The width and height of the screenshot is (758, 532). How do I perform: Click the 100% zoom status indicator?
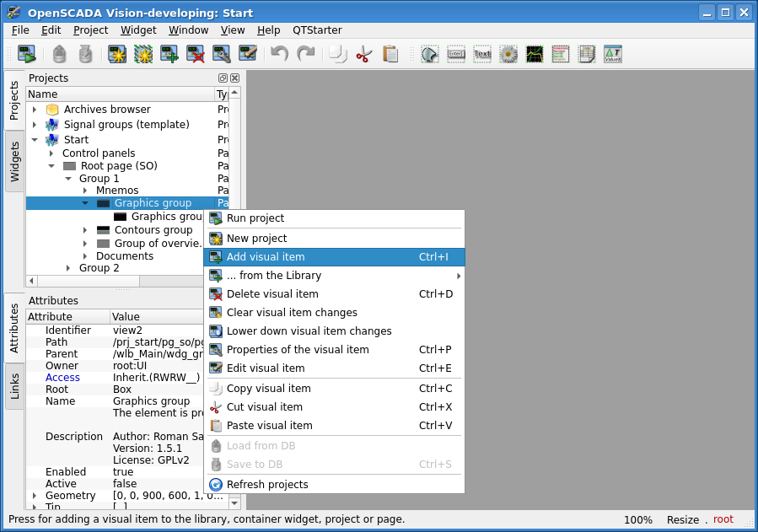click(x=638, y=520)
